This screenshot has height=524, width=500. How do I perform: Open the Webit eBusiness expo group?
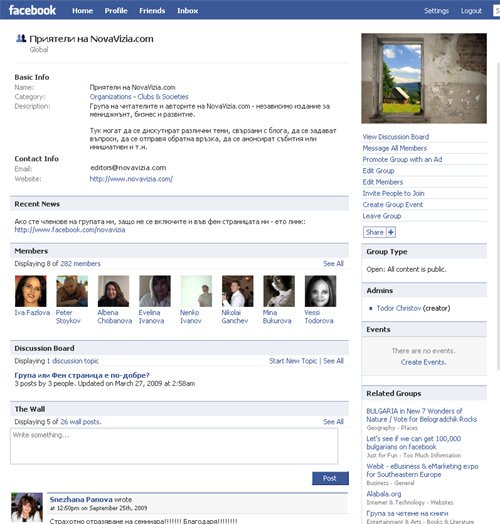point(422,470)
